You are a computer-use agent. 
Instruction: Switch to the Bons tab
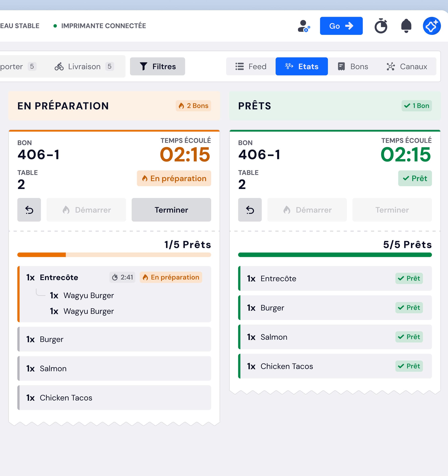pos(353,66)
